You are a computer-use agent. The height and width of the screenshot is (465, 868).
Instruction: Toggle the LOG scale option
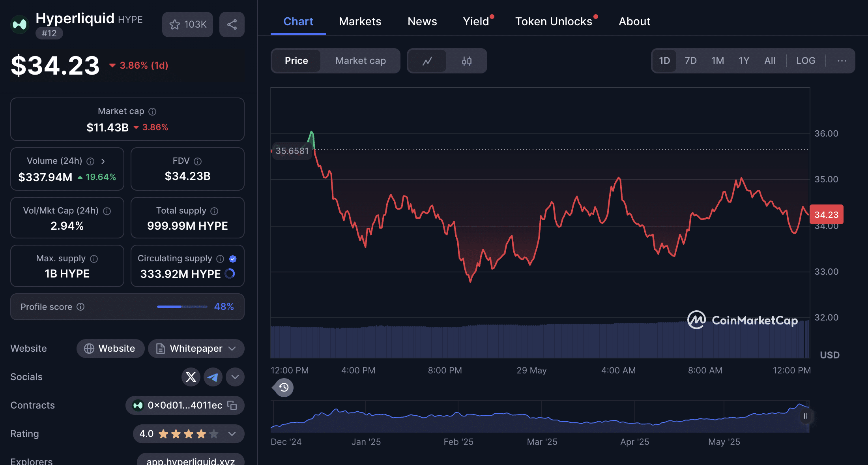pos(806,61)
